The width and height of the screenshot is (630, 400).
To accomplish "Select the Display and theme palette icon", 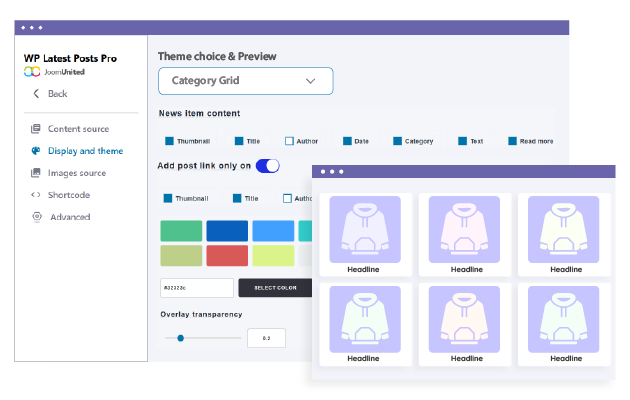I will (x=36, y=151).
